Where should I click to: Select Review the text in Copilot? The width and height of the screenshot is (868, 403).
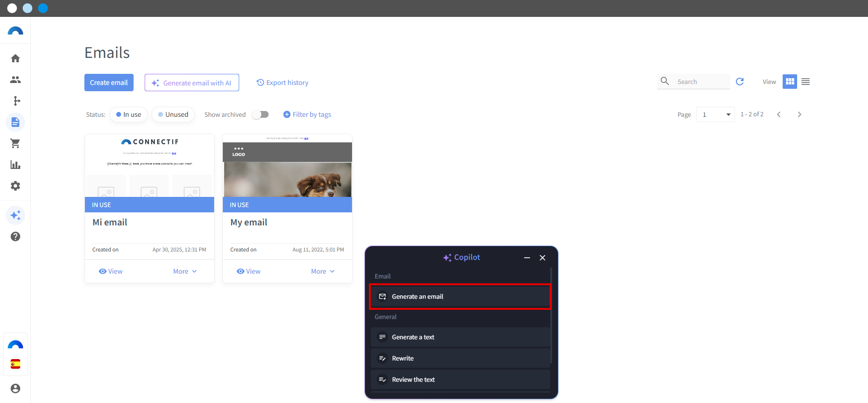461,379
